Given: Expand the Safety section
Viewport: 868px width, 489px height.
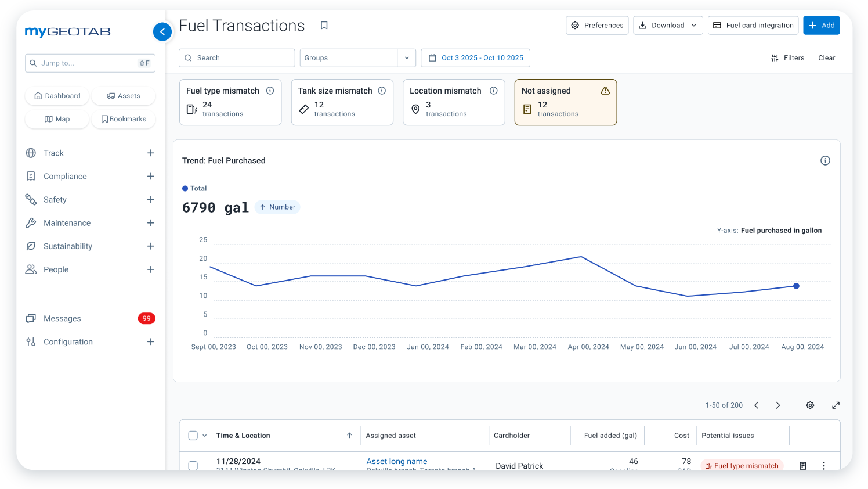Looking at the screenshot, I should [150, 200].
